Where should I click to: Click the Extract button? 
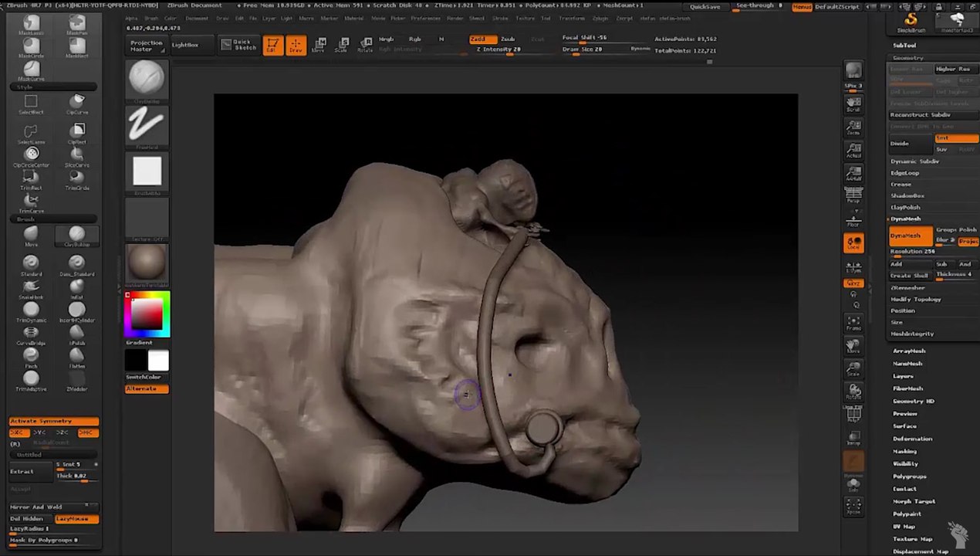point(31,471)
